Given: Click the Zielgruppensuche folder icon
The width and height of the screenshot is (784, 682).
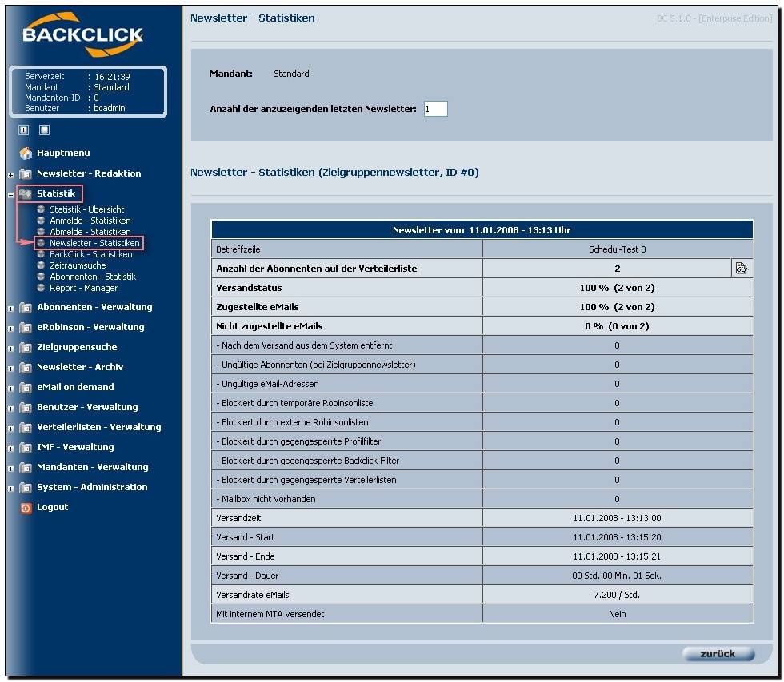Looking at the screenshot, I should tap(26, 347).
